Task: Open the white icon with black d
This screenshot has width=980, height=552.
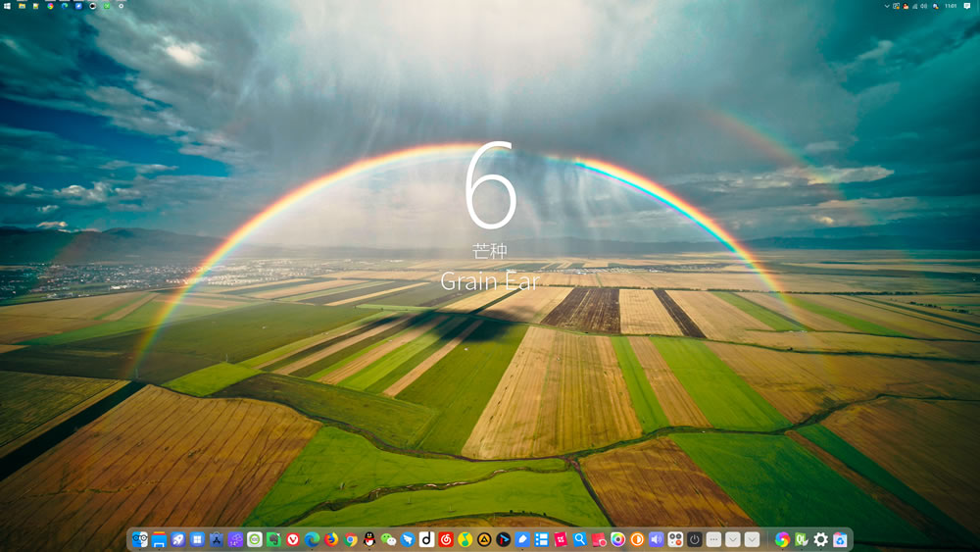Action: (427, 539)
